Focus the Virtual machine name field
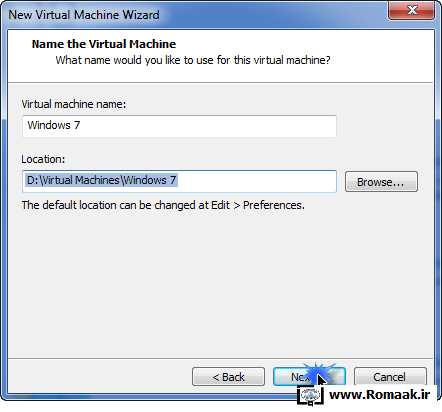 (x=179, y=126)
